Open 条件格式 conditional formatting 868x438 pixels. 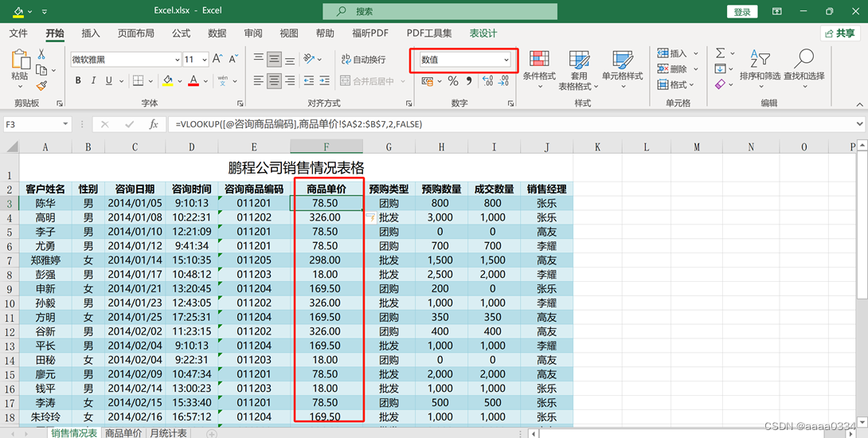pyautogui.click(x=538, y=70)
